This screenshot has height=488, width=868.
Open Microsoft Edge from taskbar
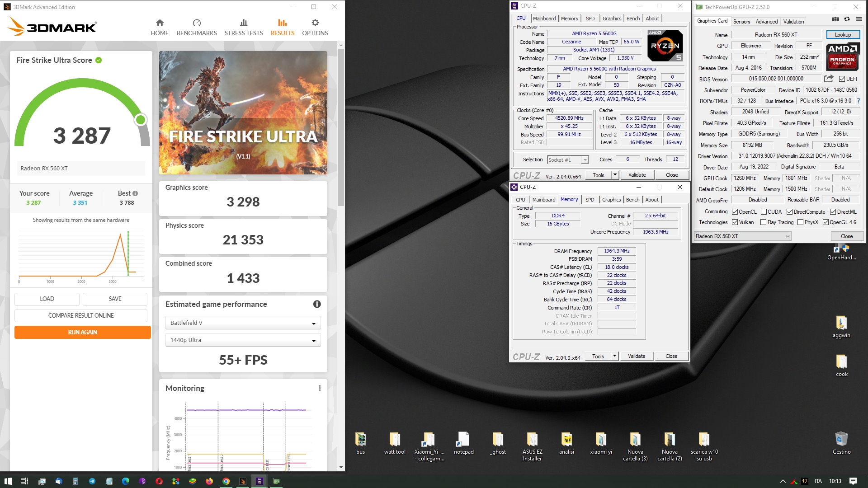coord(126,481)
